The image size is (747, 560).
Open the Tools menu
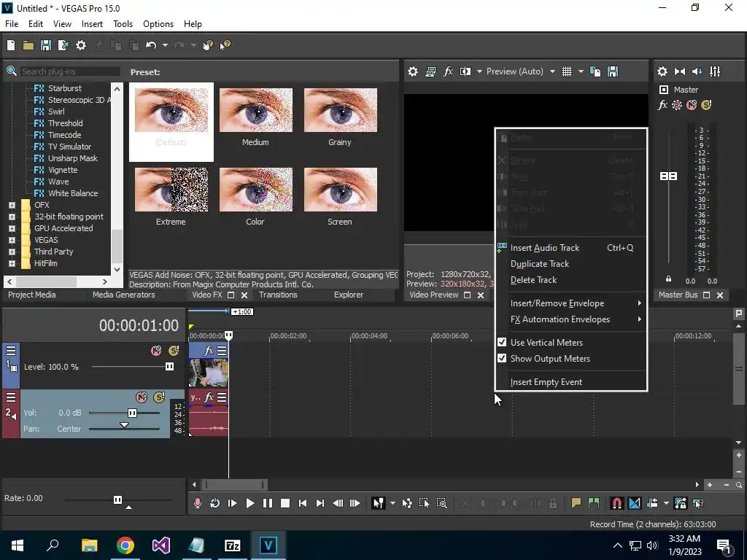pos(123,24)
